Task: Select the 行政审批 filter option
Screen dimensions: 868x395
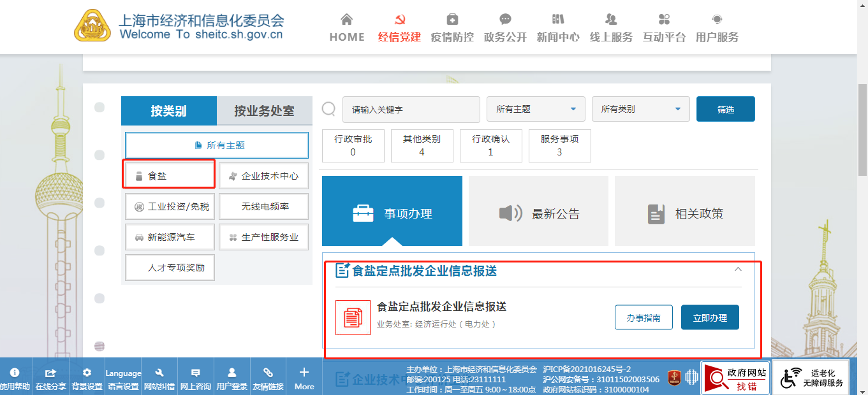Action: point(353,145)
